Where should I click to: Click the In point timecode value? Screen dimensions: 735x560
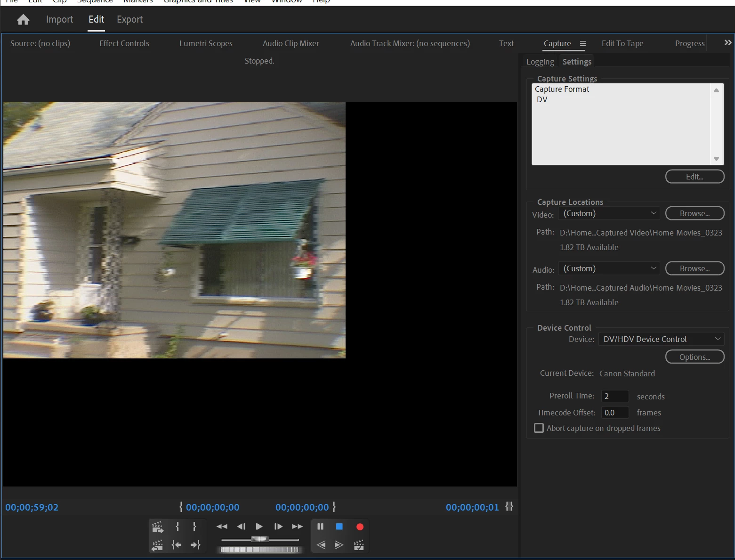coord(212,507)
